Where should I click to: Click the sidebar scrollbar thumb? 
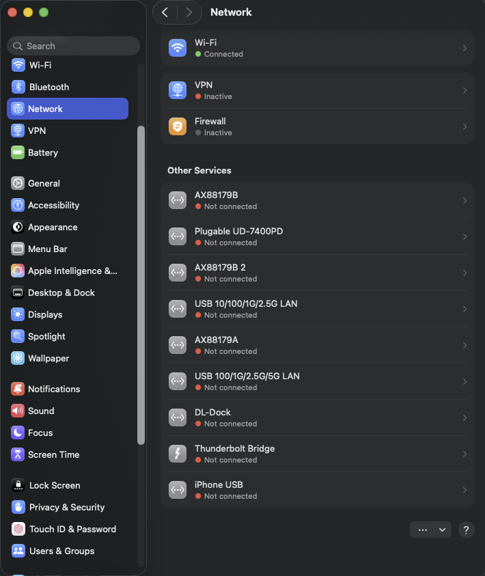[x=141, y=285]
